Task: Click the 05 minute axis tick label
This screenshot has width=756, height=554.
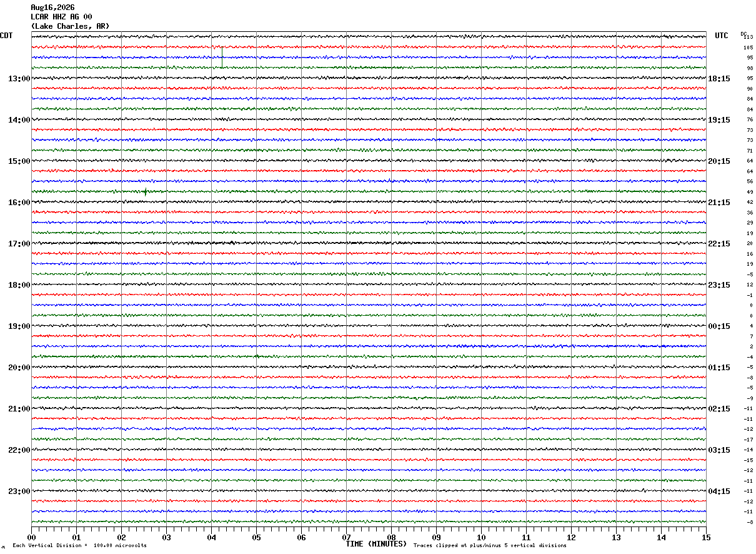Action: coord(256,537)
